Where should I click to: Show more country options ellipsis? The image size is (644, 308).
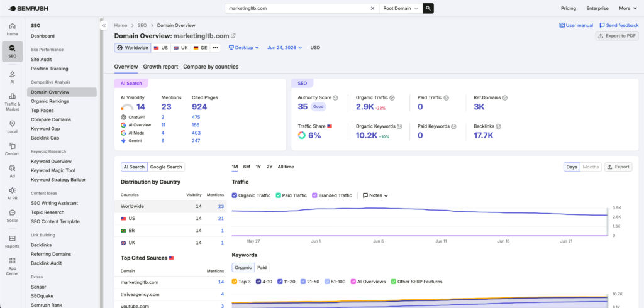pyautogui.click(x=215, y=48)
